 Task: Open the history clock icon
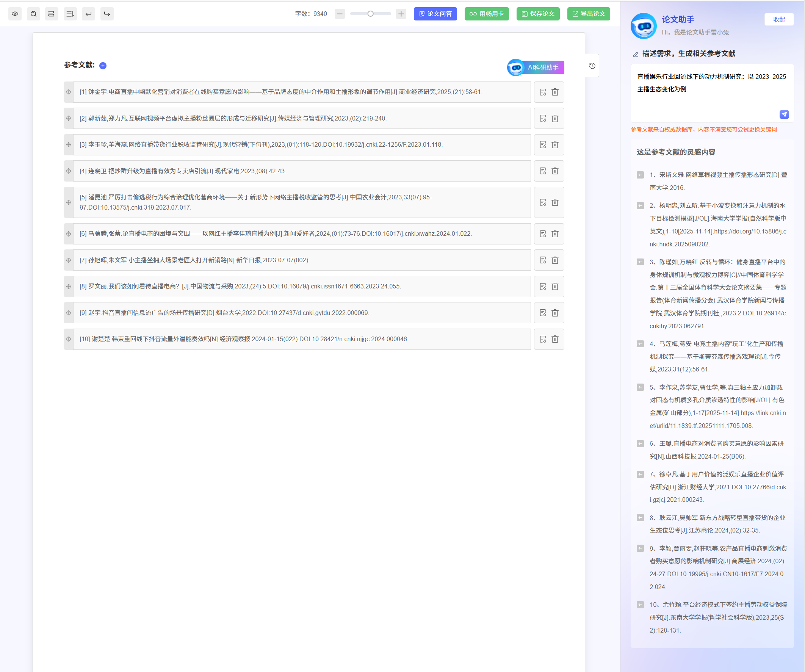(x=592, y=66)
